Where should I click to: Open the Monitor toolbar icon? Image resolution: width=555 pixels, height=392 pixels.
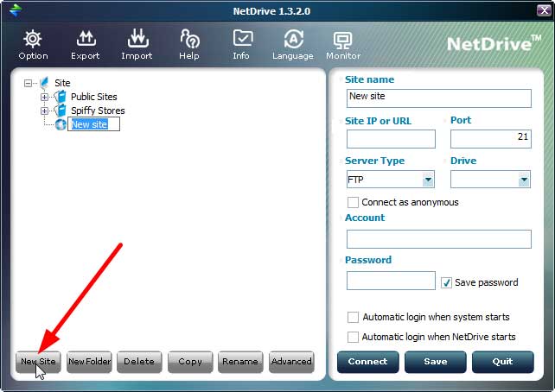342,40
